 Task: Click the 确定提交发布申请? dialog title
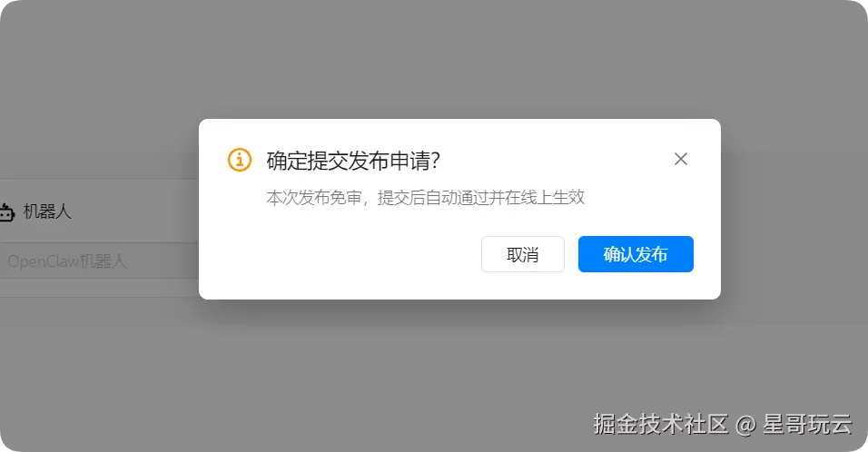click(352, 161)
